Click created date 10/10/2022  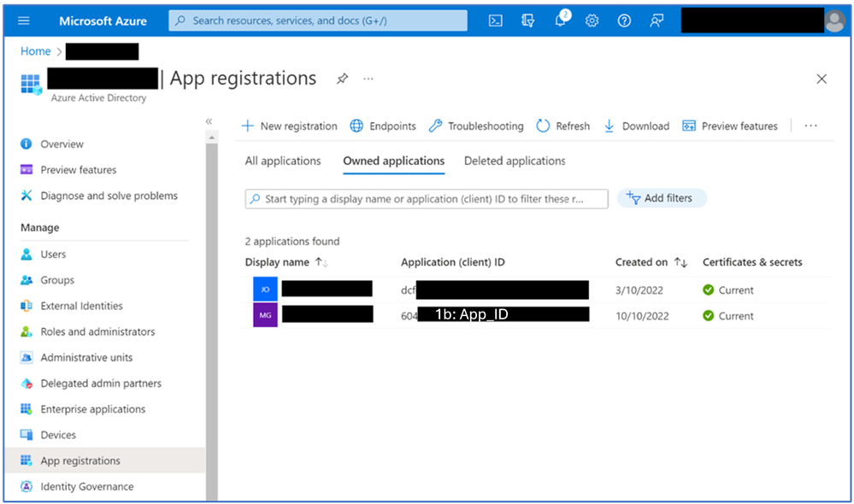(642, 316)
